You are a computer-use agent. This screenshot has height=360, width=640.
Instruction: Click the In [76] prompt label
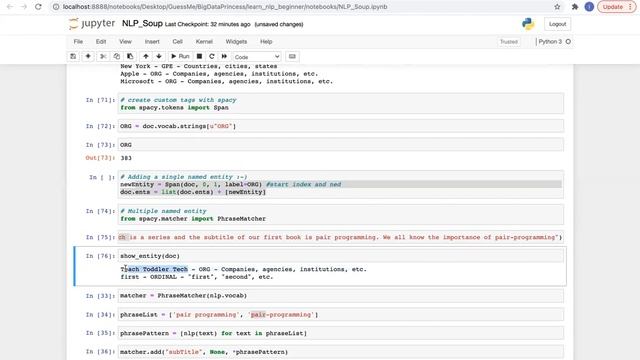[x=100, y=256]
